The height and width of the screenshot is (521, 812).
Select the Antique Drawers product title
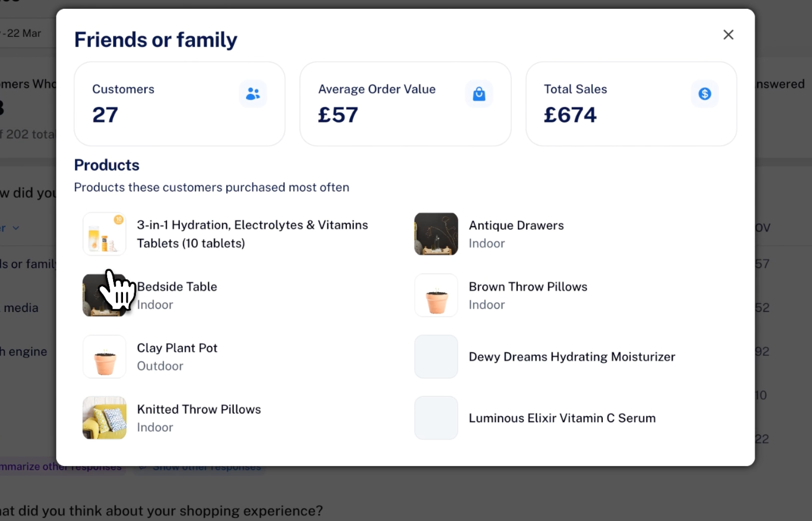click(x=516, y=225)
